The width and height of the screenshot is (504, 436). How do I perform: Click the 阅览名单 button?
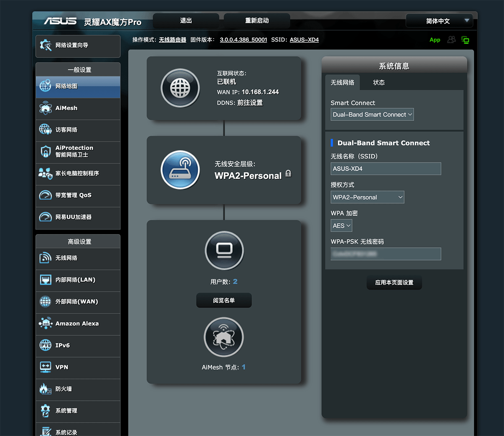point(224,300)
